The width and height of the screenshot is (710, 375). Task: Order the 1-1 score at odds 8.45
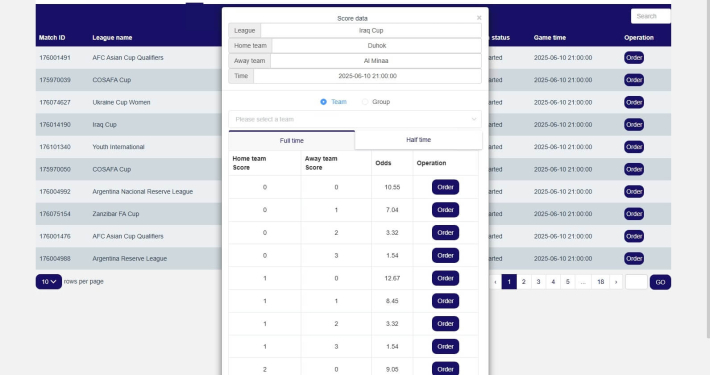pyautogui.click(x=445, y=301)
